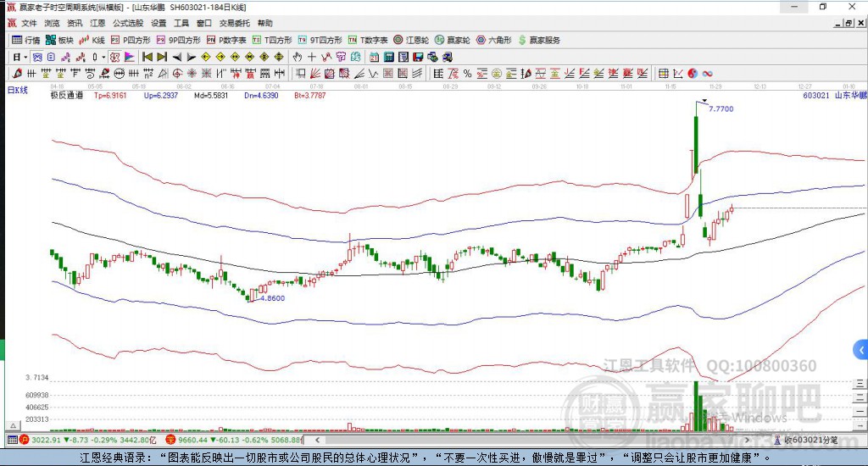Select the hand pan tool
This screenshot has width=868, height=466.
[x=298, y=57]
